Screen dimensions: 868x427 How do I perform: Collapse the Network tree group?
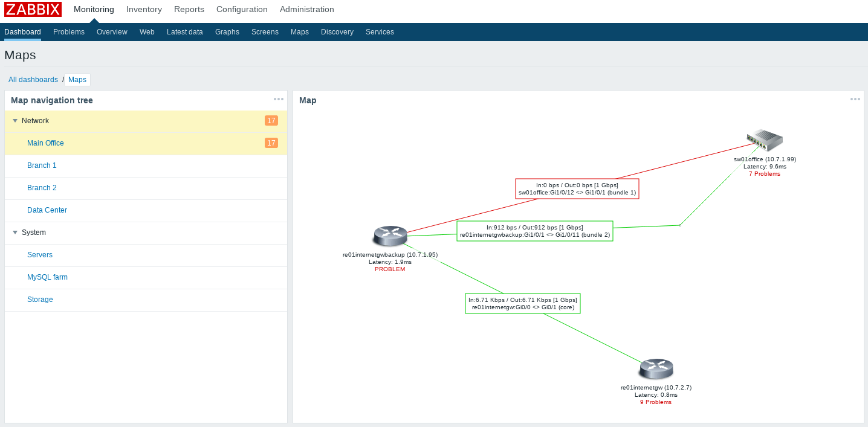point(15,121)
